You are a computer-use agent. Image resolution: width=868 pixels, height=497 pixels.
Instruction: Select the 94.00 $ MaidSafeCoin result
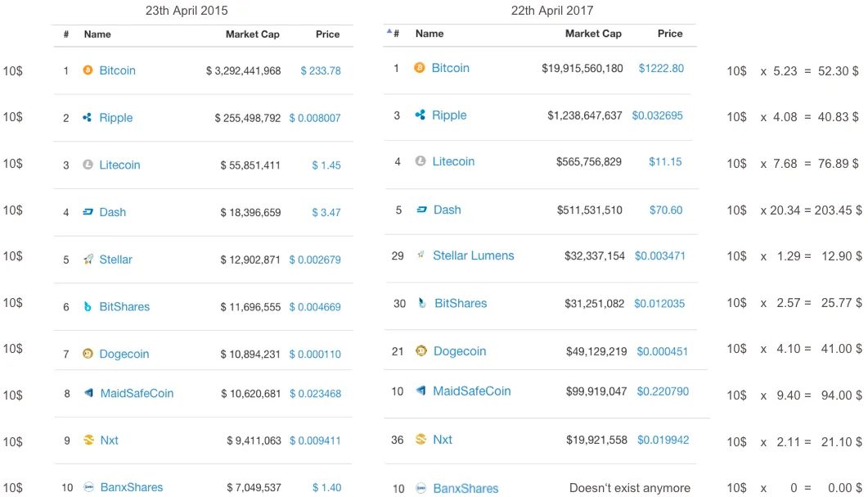click(842, 395)
